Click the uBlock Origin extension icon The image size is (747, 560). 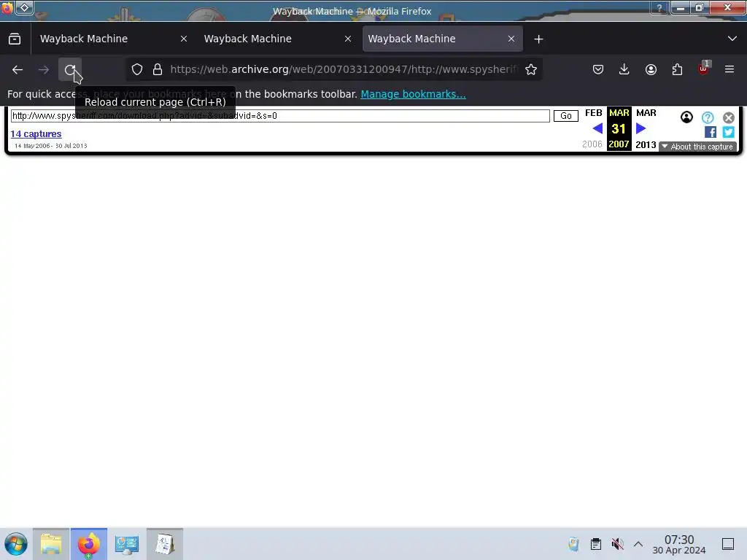click(x=704, y=69)
